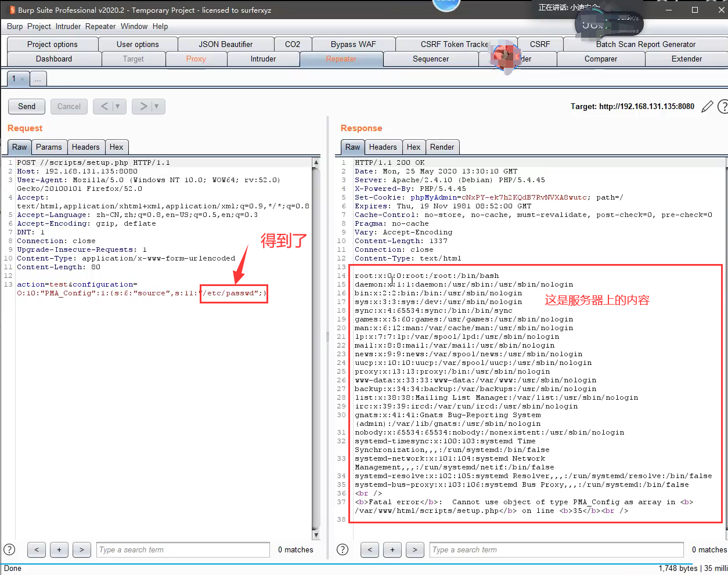Open the Bypass WAF tab
Image resolution: width=728 pixels, height=575 pixels.
click(354, 44)
